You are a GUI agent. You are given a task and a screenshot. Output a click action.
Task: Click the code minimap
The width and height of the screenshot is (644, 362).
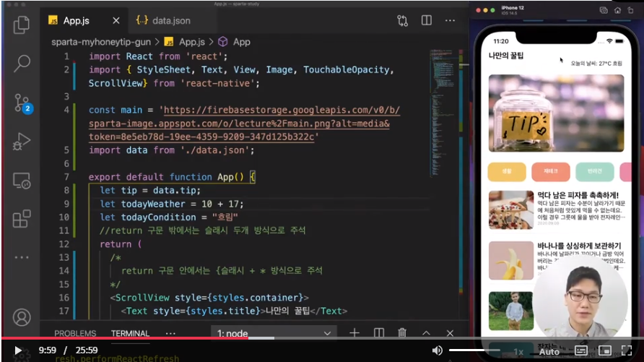point(440,113)
